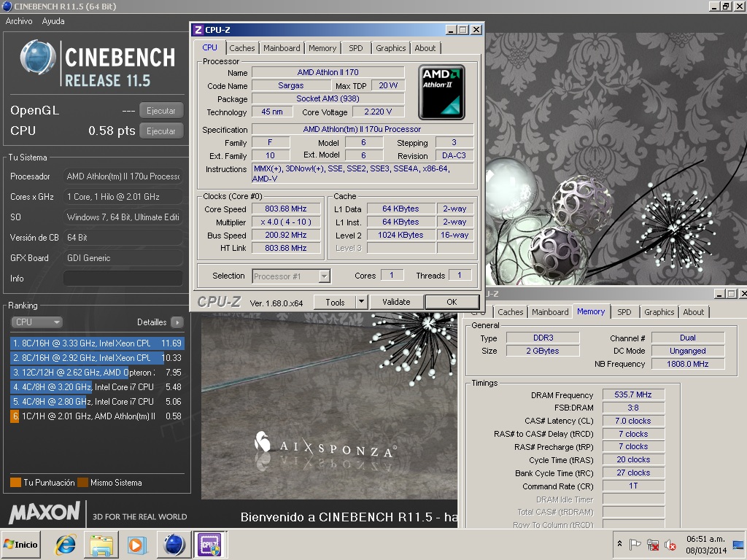This screenshot has width=747, height=560.
Task: Switch to SPD tab in front CPU-Z
Action: 356,48
